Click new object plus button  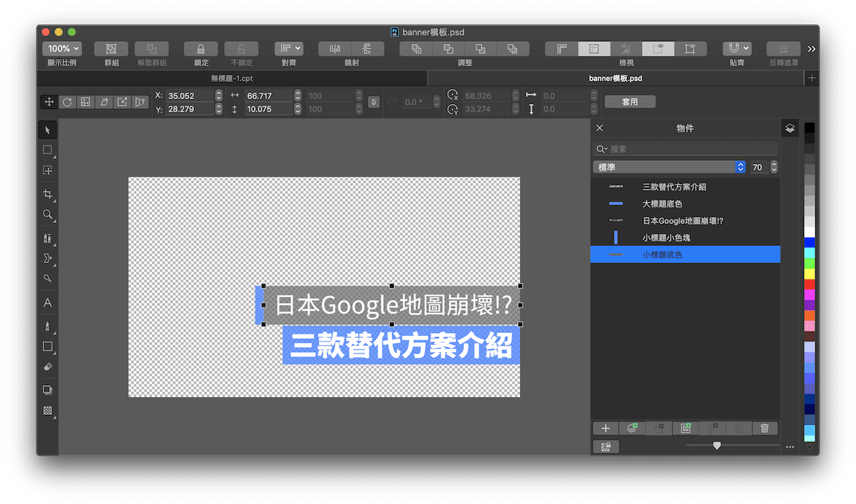606,428
